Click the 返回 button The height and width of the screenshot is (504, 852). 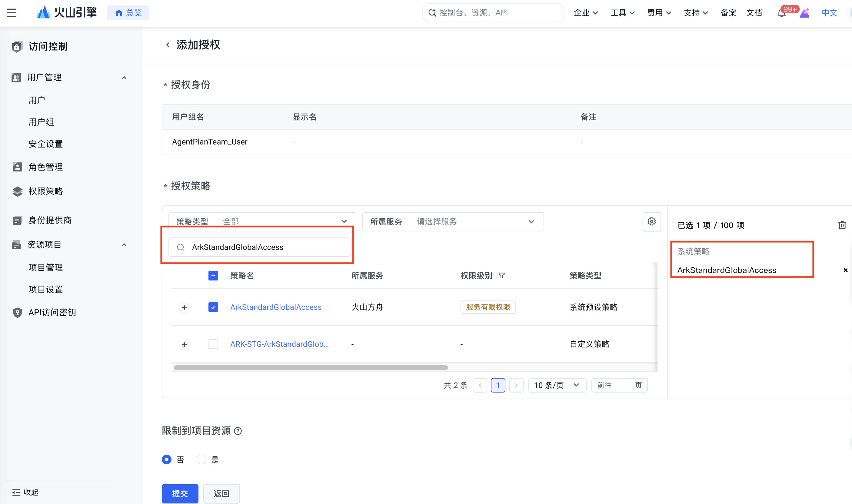pyautogui.click(x=221, y=493)
